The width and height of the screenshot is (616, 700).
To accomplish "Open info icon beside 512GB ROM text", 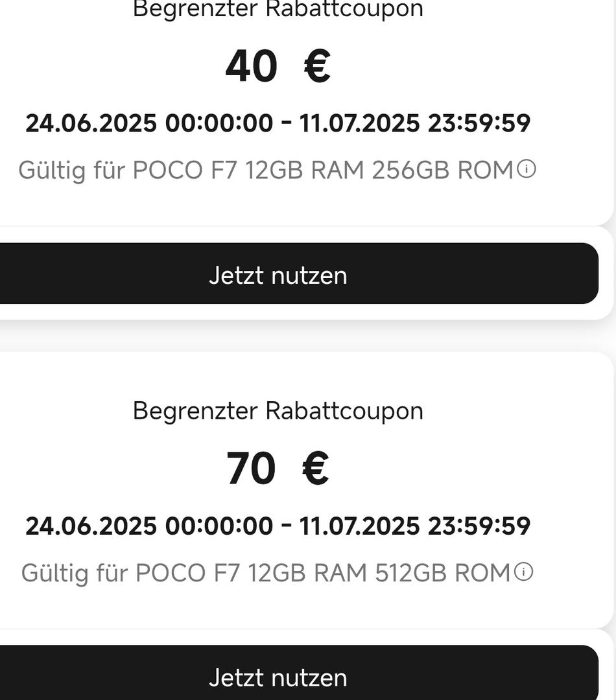I will pyautogui.click(x=523, y=572).
